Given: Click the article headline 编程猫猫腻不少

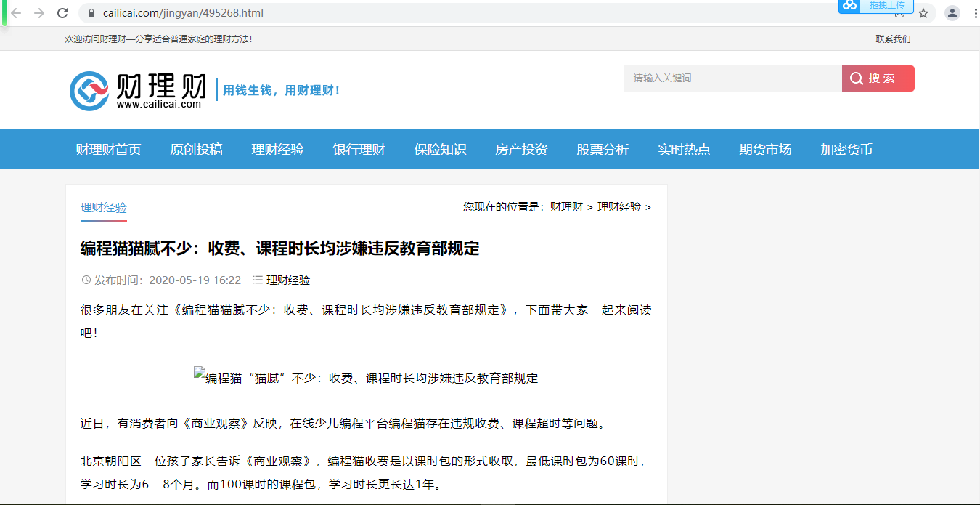Looking at the screenshot, I should coord(279,249).
